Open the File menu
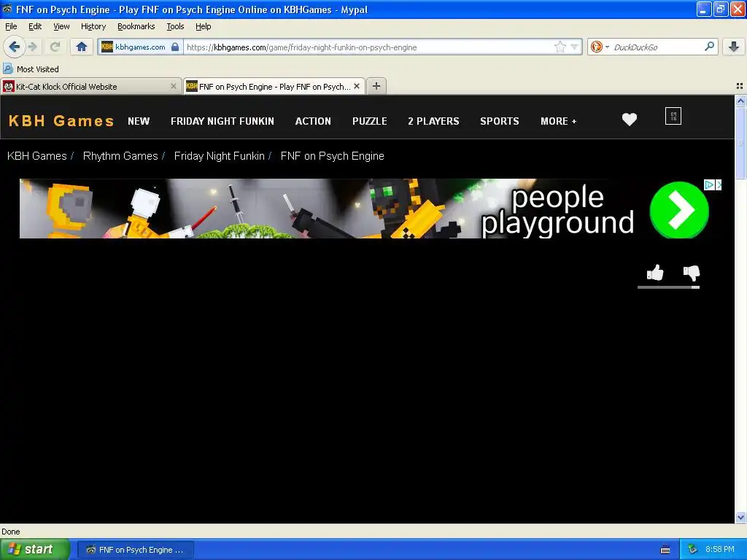Screen dimensions: 747x560 (11, 26)
